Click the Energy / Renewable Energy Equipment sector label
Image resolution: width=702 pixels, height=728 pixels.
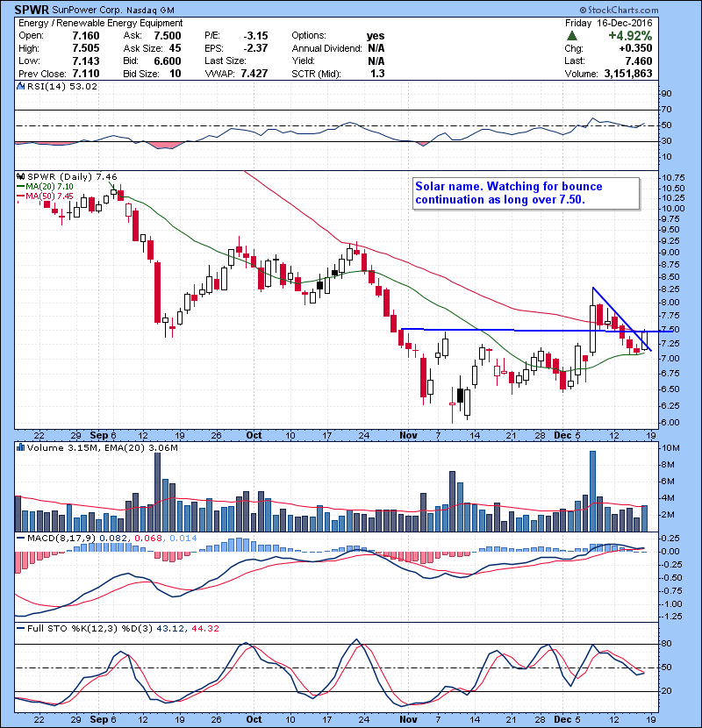tap(100, 23)
